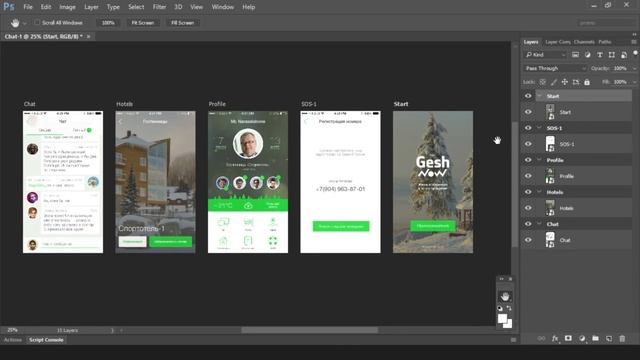Open the Layer menu
Image resolution: width=640 pixels, height=360 pixels.
pos(91,7)
